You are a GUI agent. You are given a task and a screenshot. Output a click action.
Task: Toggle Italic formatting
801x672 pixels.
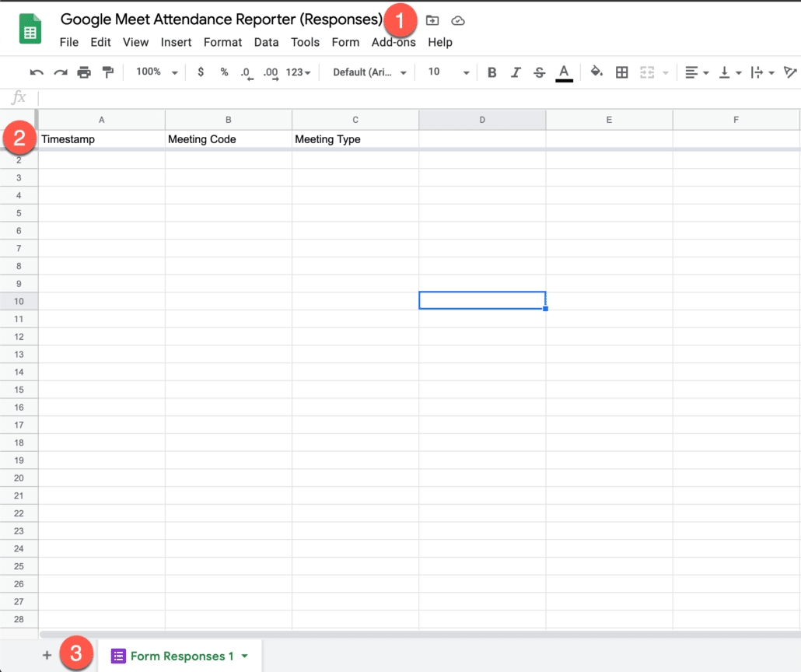[516, 72]
